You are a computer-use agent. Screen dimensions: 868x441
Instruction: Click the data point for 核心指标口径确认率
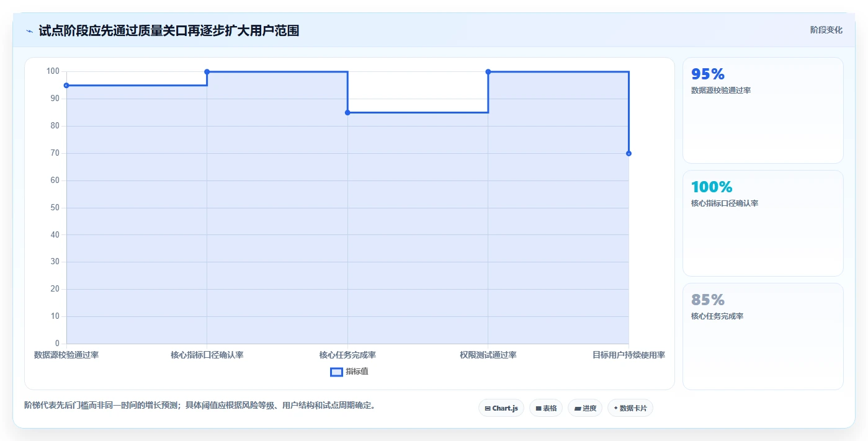point(207,72)
